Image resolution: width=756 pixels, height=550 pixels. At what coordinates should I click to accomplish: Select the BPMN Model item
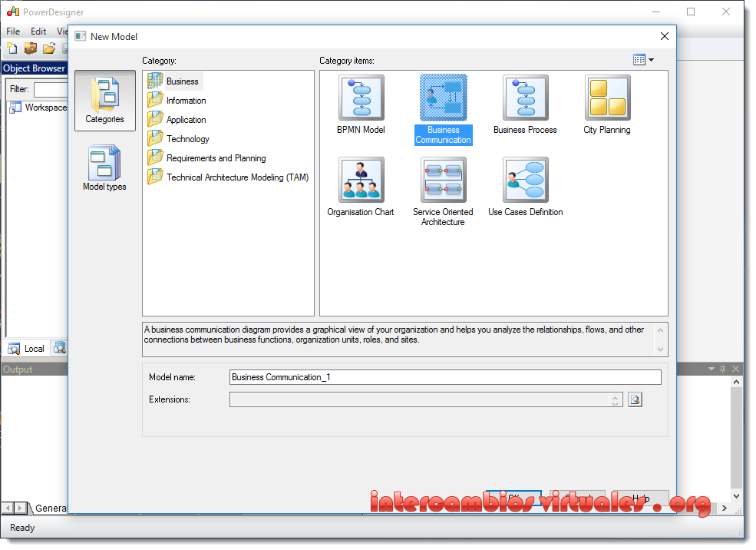(361, 105)
